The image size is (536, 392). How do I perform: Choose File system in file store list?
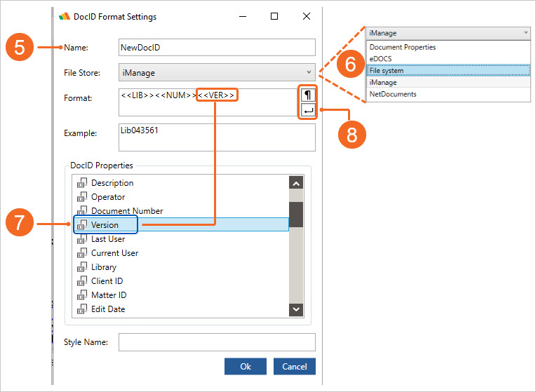[448, 70]
